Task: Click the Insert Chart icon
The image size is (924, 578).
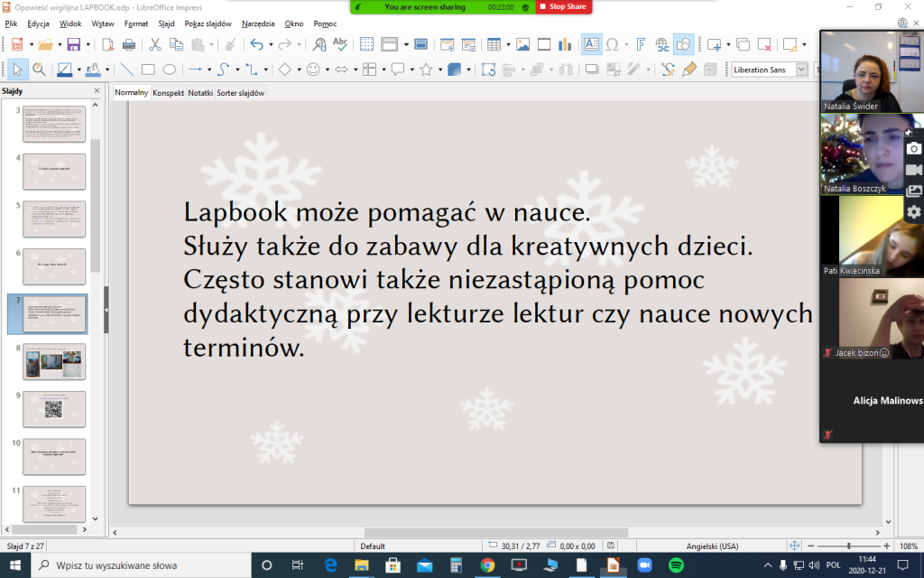Action: 566,44
